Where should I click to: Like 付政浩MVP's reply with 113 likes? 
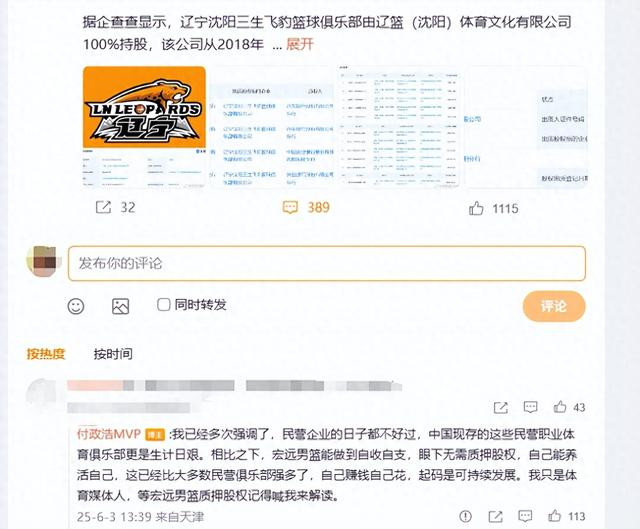coord(554,516)
